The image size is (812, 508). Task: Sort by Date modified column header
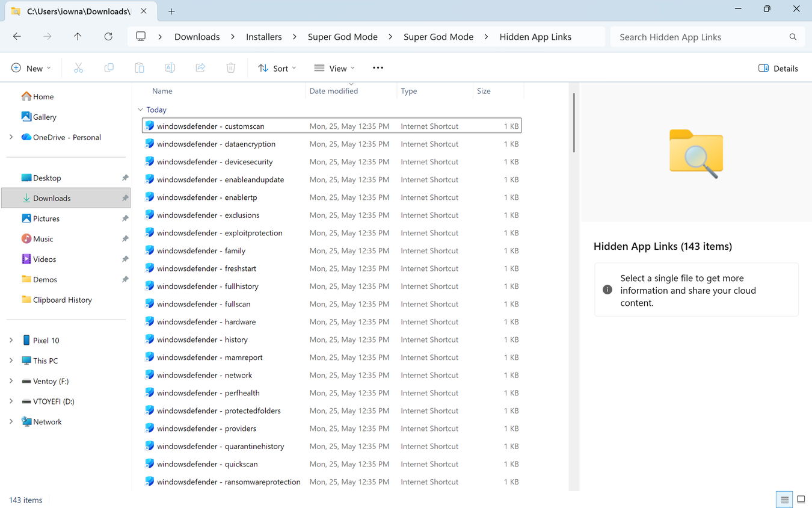click(334, 91)
